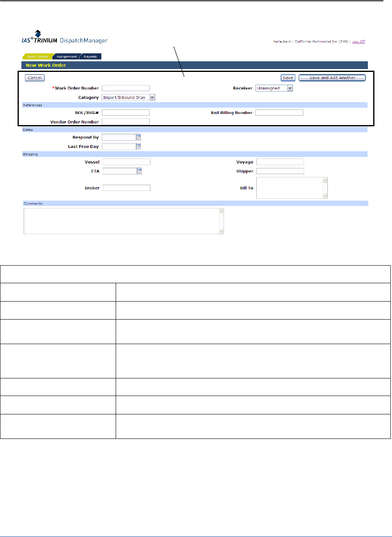Switch to the Assignment tab
This screenshot has height=537, width=392.
(x=67, y=56)
